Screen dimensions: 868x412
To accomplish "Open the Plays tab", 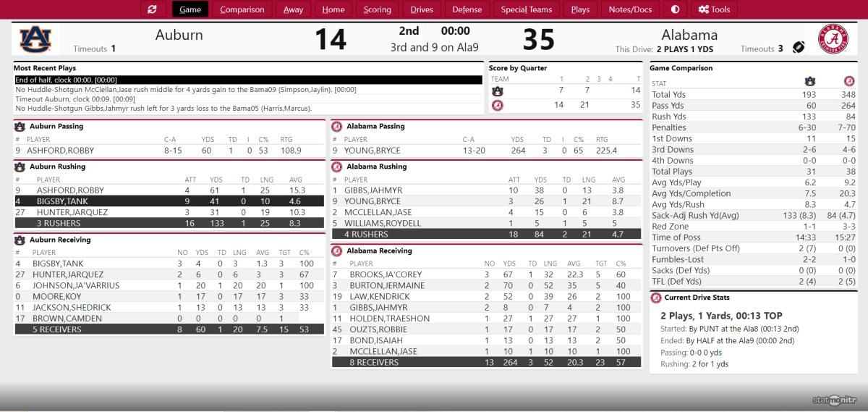I will tap(580, 9).
